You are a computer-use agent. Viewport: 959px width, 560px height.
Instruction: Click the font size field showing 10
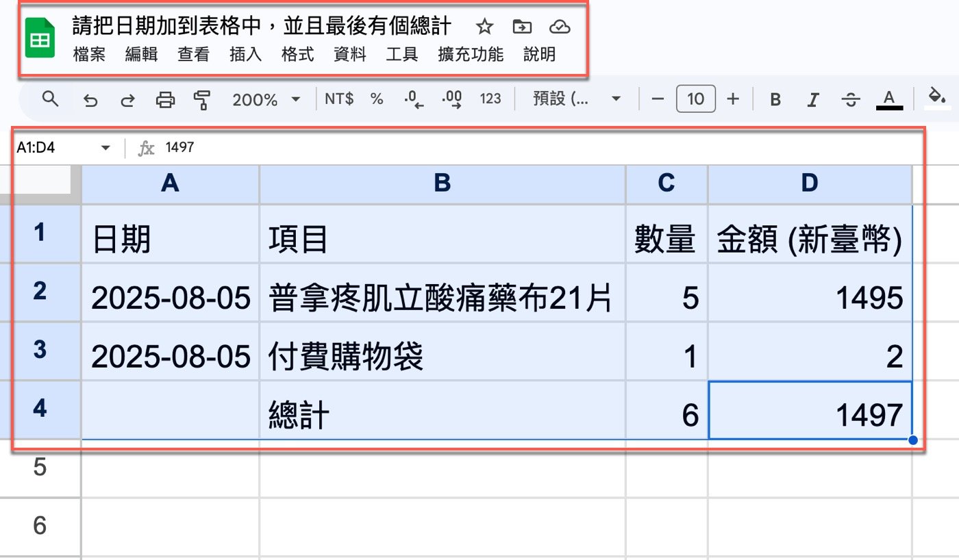(696, 99)
